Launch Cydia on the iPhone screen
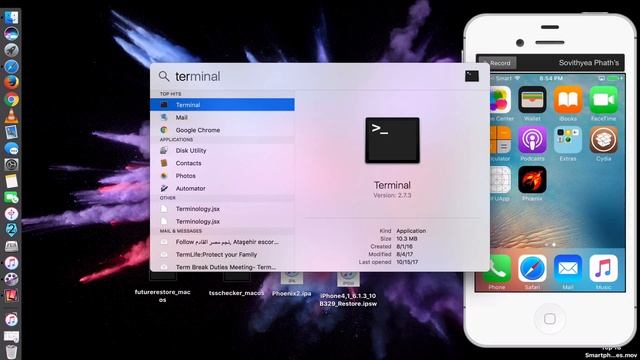 click(x=603, y=140)
